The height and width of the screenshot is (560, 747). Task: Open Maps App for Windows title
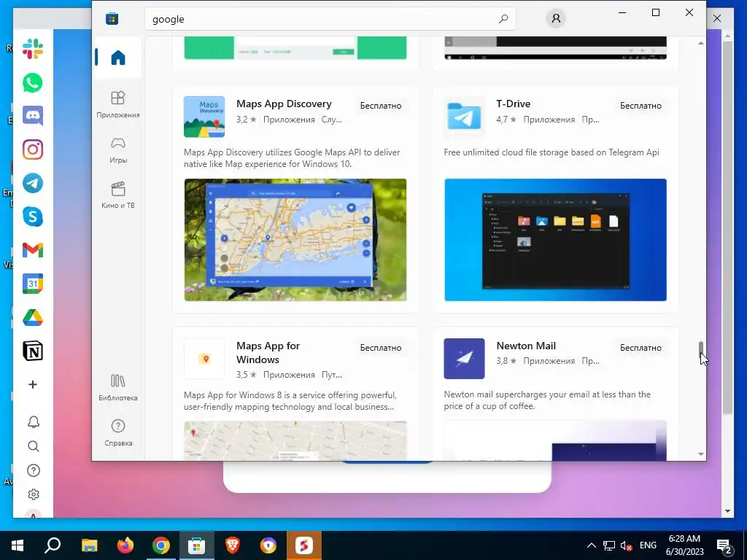pyautogui.click(x=268, y=352)
